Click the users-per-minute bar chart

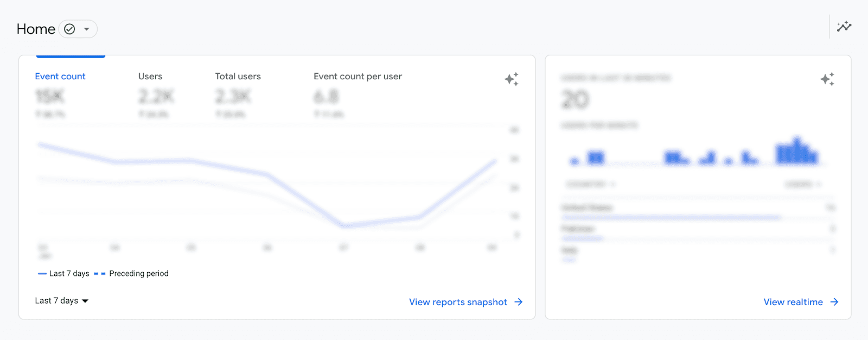coord(694,151)
